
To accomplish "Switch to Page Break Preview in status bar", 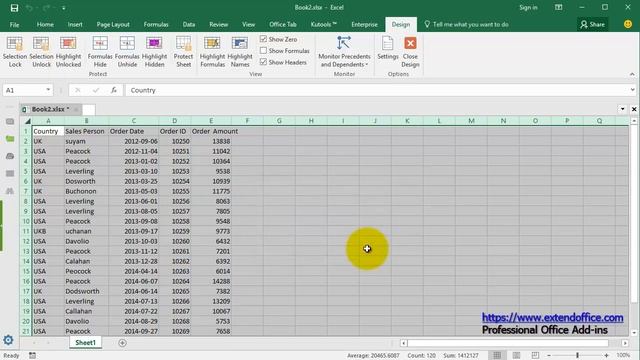I will pos(535,356).
